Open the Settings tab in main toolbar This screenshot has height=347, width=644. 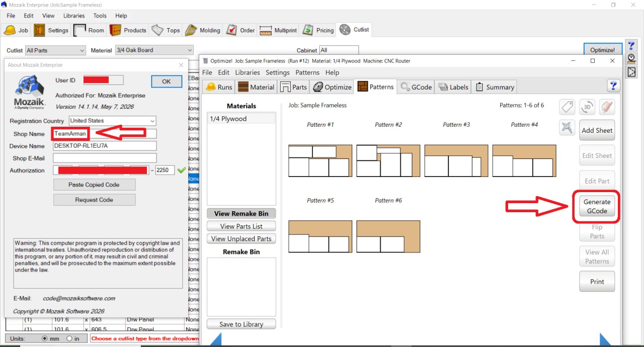(51, 30)
